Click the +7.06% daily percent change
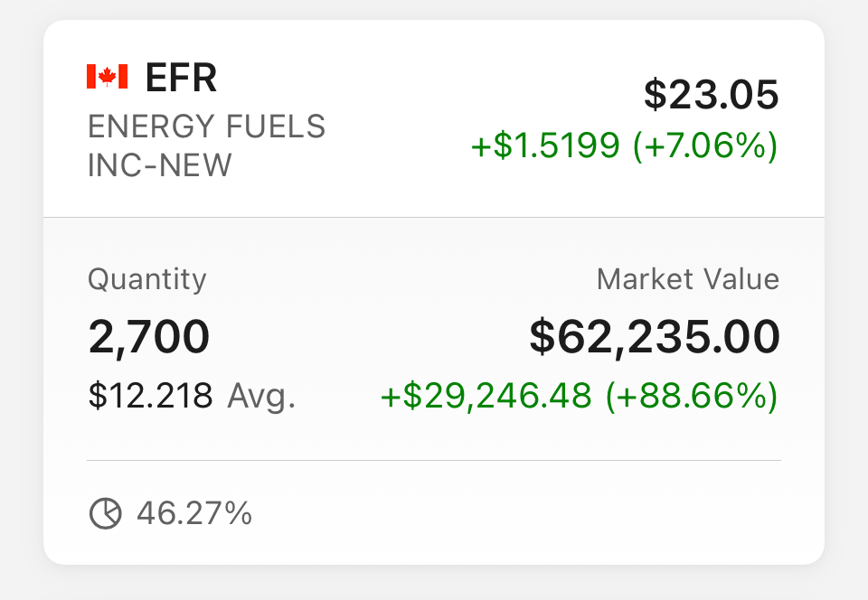 706,145
